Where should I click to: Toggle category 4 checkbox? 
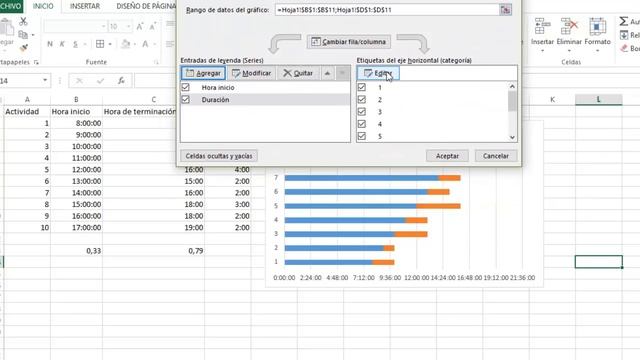pyautogui.click(x=362, y=124)
